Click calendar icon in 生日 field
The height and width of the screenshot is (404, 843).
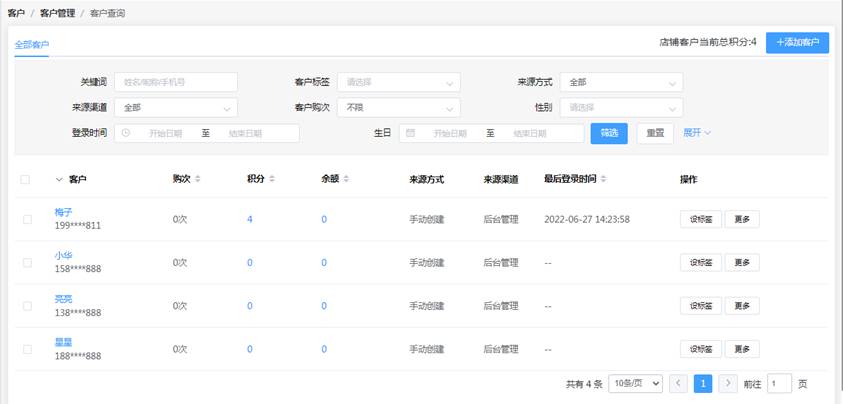(410, 133)
